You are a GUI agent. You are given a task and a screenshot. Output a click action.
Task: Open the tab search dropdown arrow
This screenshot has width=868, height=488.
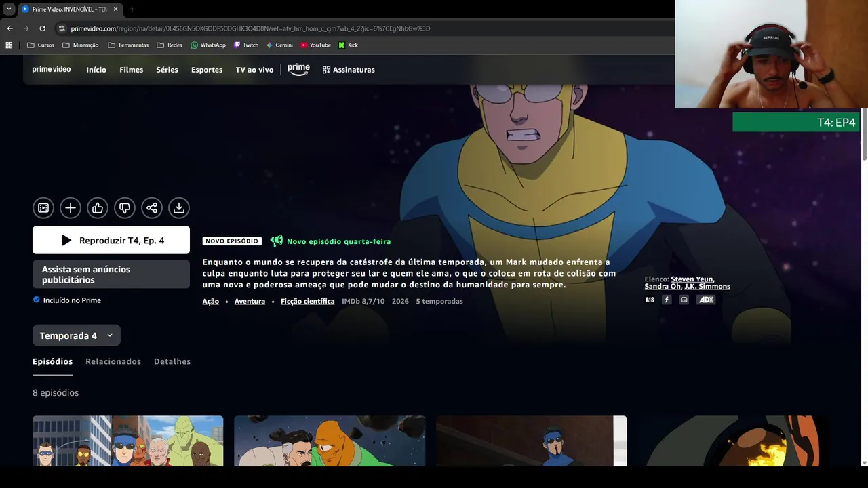tap(9, 9)
